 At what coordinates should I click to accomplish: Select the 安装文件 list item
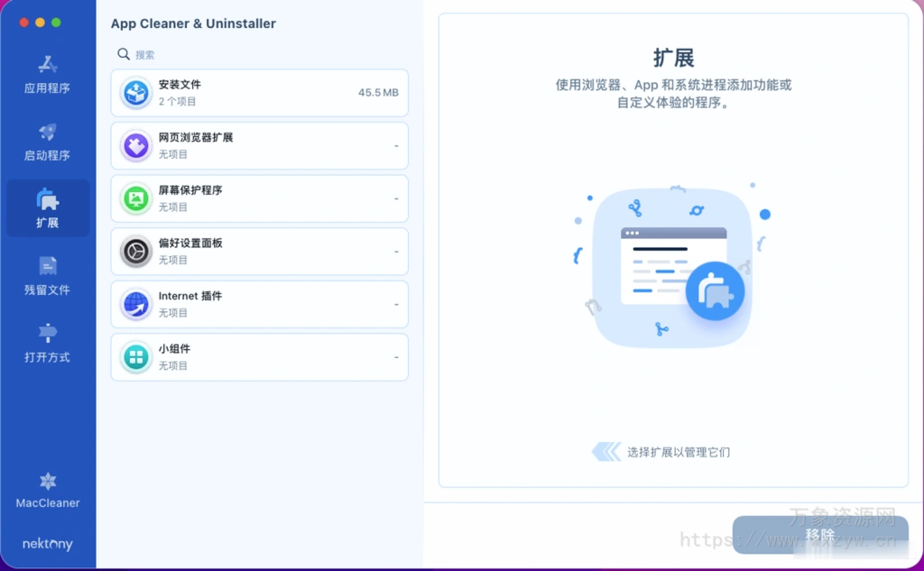tap(259, 93)
